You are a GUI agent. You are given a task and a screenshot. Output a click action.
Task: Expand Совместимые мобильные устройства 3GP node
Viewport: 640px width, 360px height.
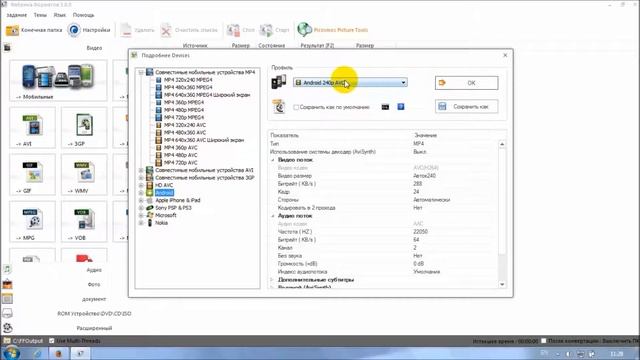[141, 178]
